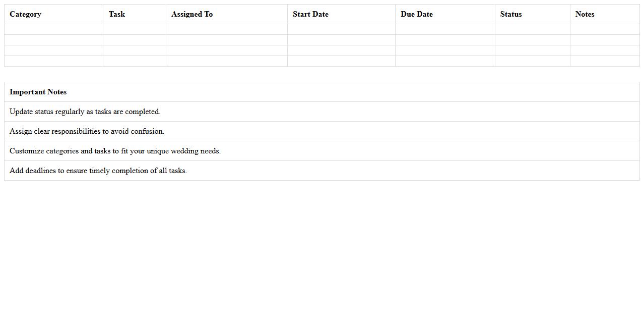The width and height of the screenshot is (644, 328).
Task: Select the 'Customize categories and tasks' note
Action: coord(115,151)
